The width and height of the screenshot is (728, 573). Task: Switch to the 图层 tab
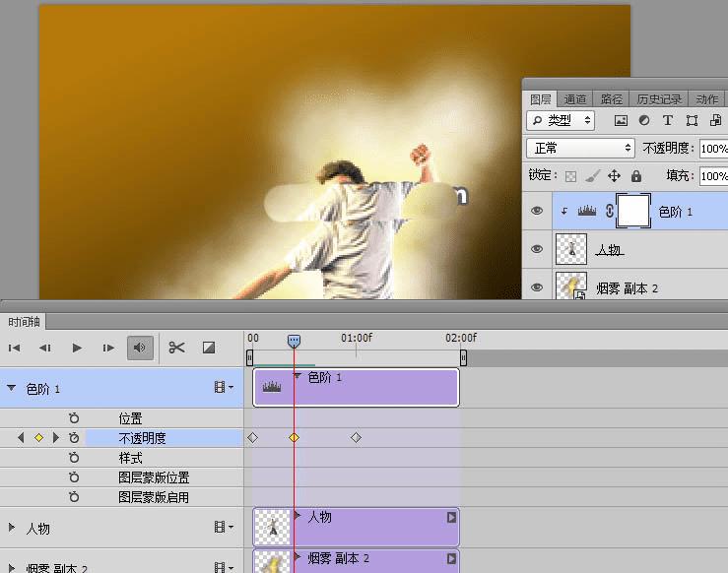click(541, 99)
